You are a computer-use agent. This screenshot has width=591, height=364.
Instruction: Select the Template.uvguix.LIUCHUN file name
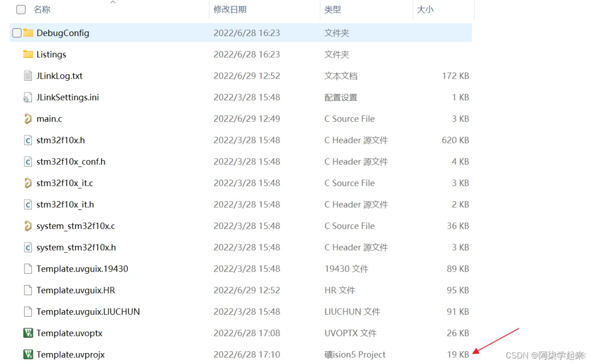[x=88, y=312]
